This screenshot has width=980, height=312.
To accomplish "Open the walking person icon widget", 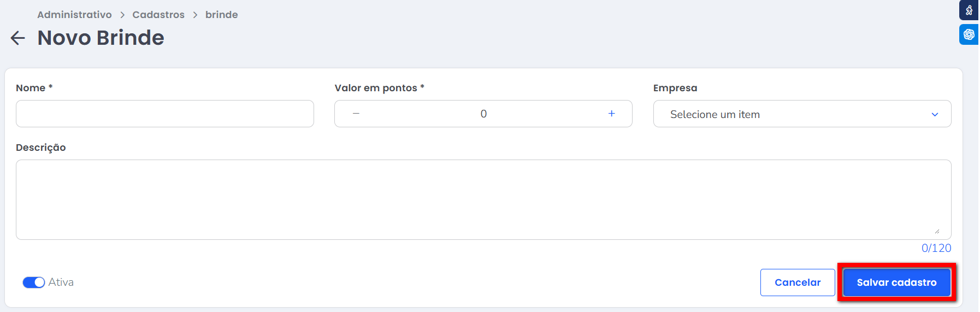I will pos(969,10).
